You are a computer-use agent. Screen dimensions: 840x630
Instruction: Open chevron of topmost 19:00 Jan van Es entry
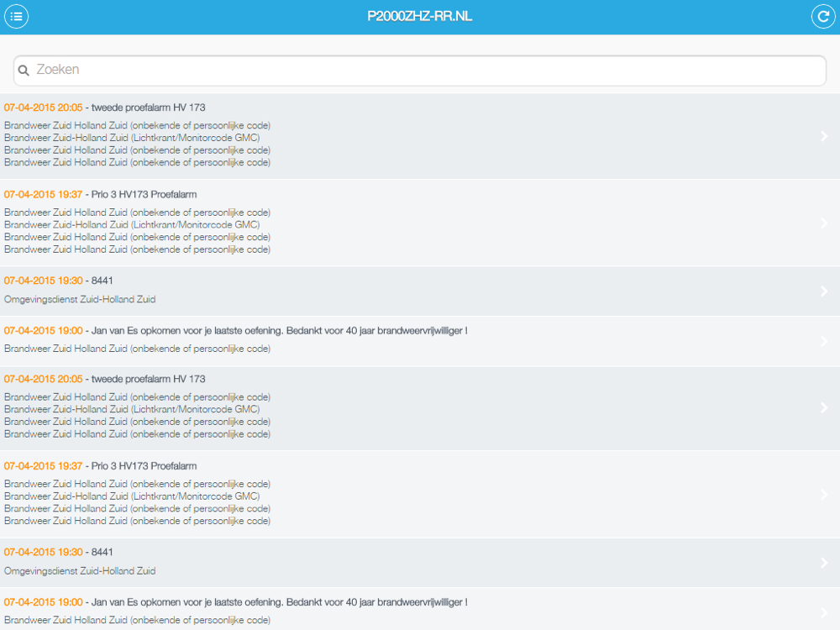pos(824,341)
